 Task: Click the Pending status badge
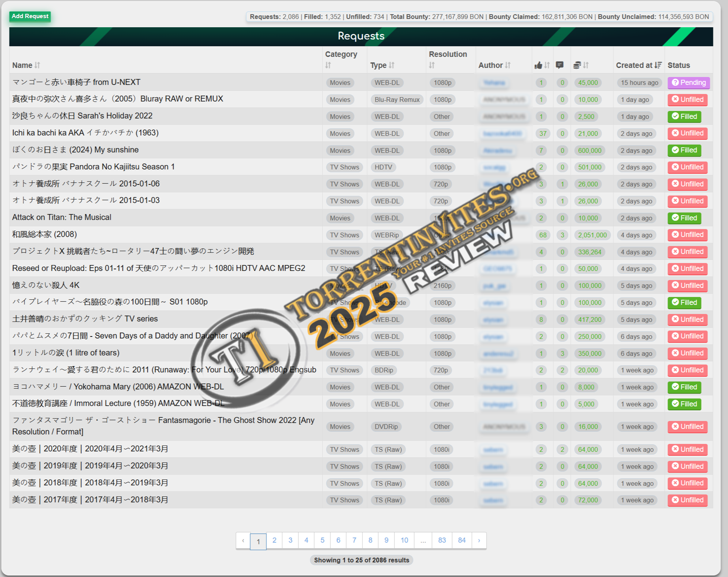tap(689, 83)
